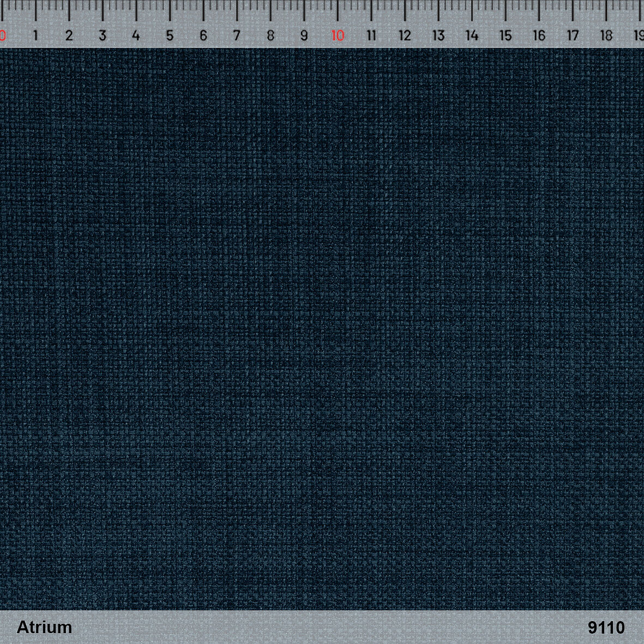This screenshot has height=644, width=644.
Task: Click the number 1 on the ruler
Action: click(x=35, y=36)
